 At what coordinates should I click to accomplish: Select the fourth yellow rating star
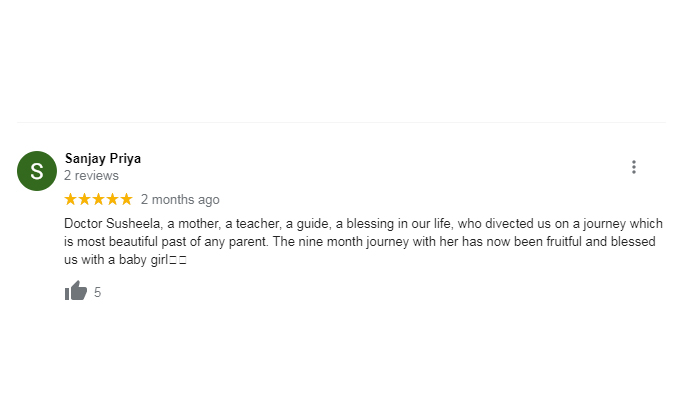point(113,200)
